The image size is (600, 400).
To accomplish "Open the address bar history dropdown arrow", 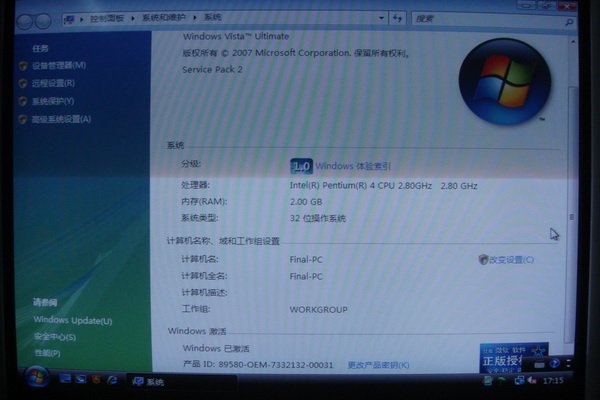I will pyautogui.click(x=381, y=18).
